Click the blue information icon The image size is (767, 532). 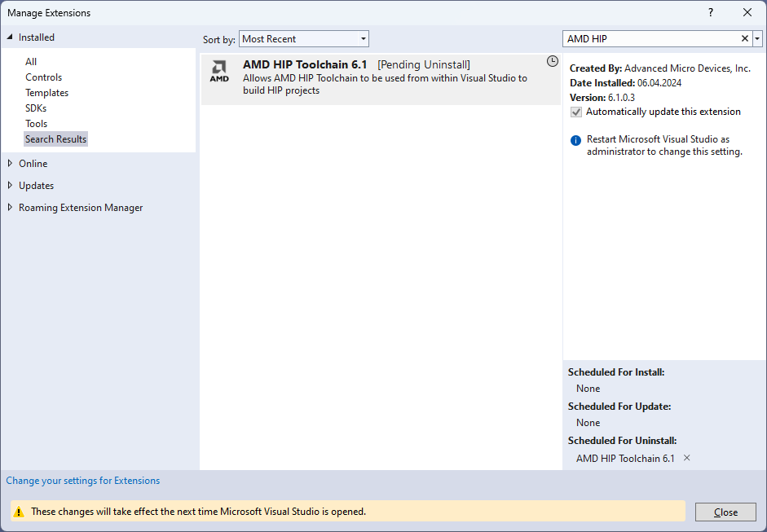(576, 140)
